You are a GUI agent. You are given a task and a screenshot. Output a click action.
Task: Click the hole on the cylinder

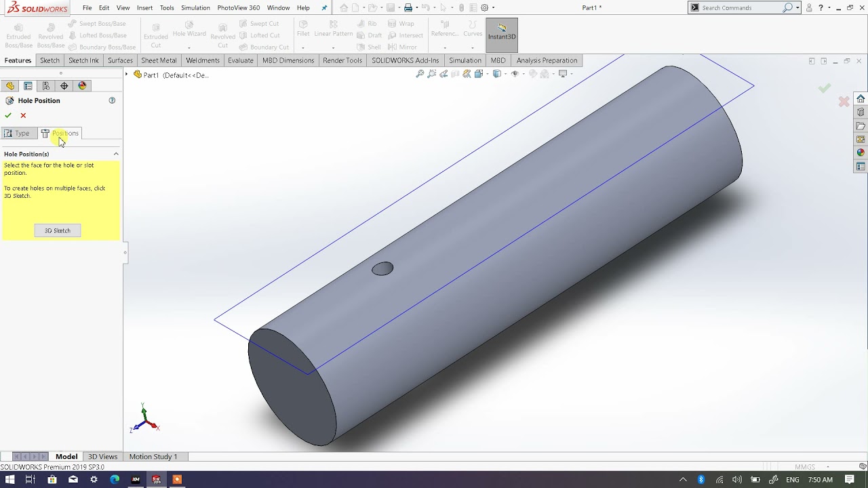382,268
